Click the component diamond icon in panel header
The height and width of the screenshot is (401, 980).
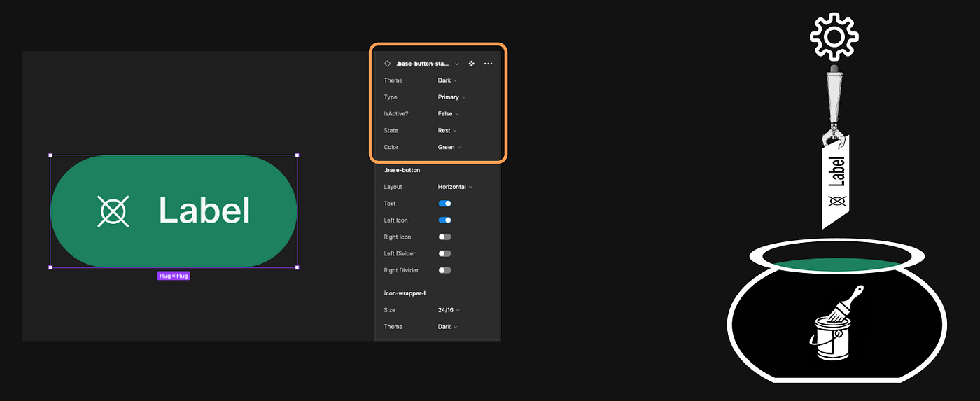coord(388,64)
